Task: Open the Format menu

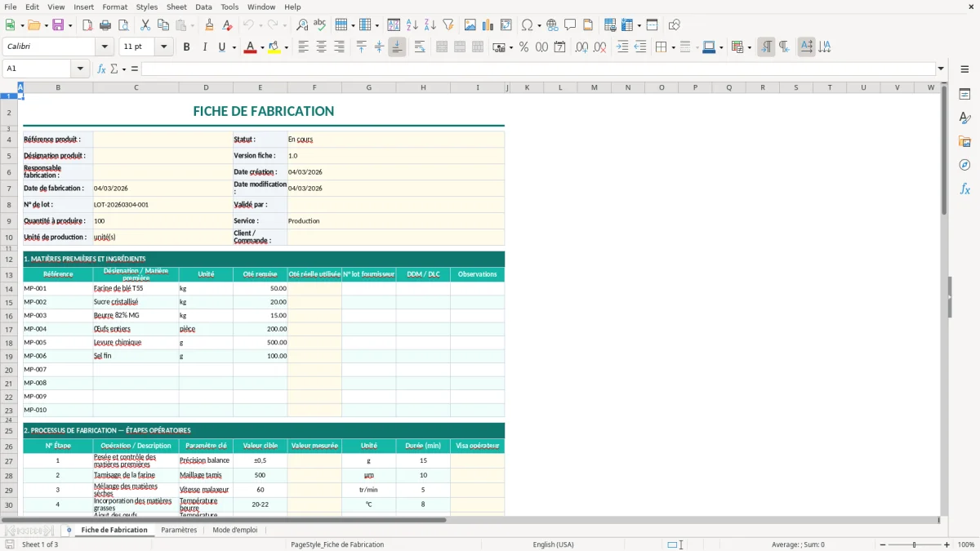Action: coord(115,7)
